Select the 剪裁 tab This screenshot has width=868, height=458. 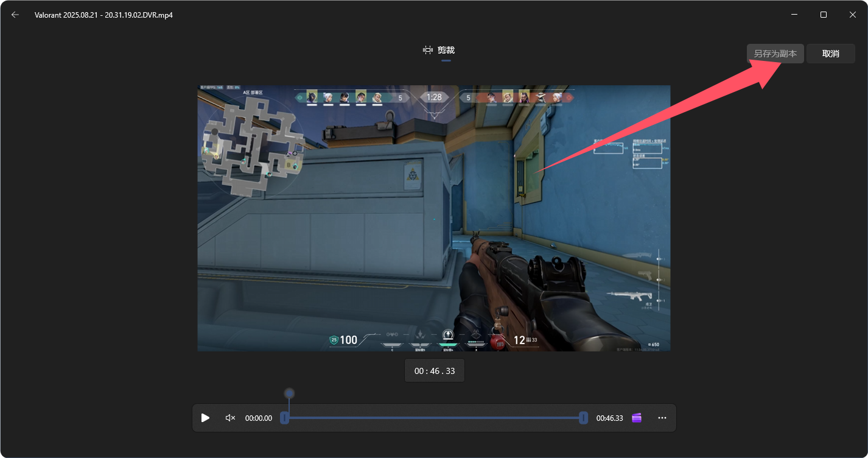click(439, 50)
